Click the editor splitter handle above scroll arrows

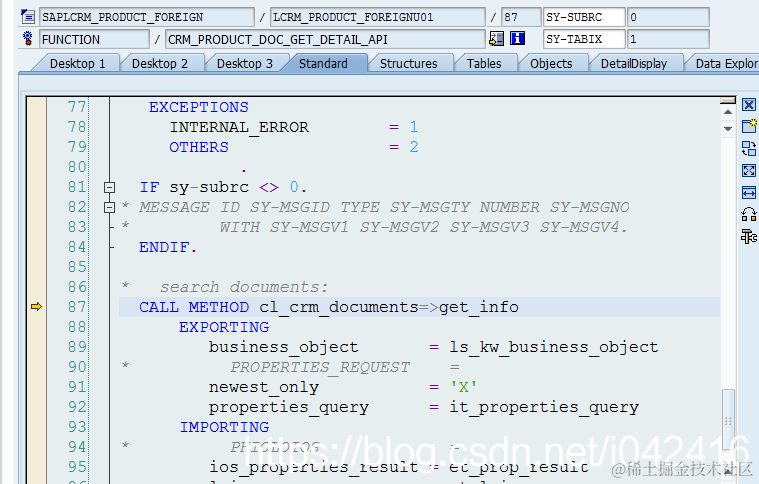[728, 101]
